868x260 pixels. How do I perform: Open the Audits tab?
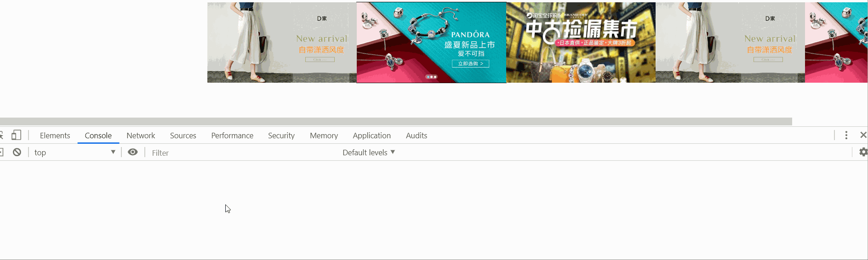[x=417, y=136]
